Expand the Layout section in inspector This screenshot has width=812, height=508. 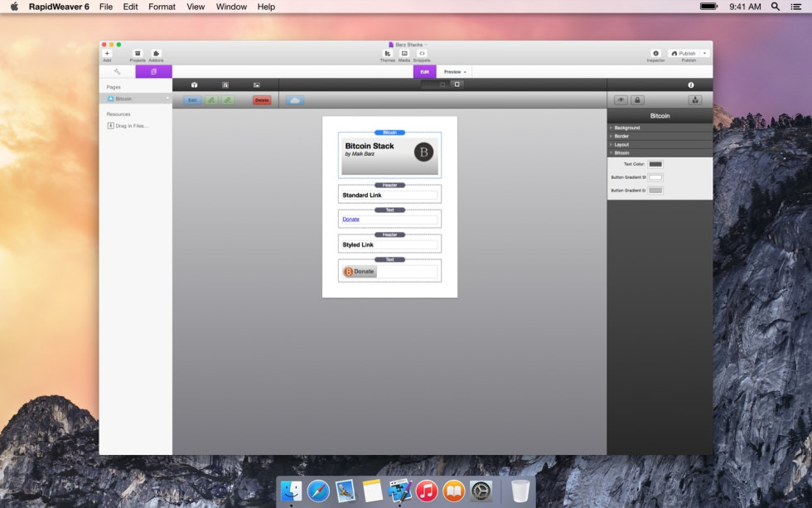click(x=660, y=144)
